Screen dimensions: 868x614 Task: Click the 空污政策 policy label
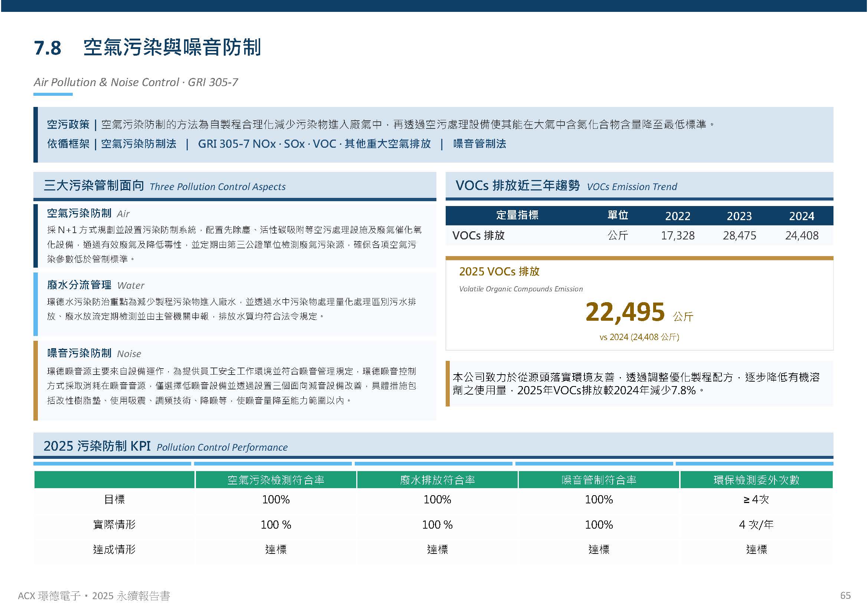click(68, 124)
